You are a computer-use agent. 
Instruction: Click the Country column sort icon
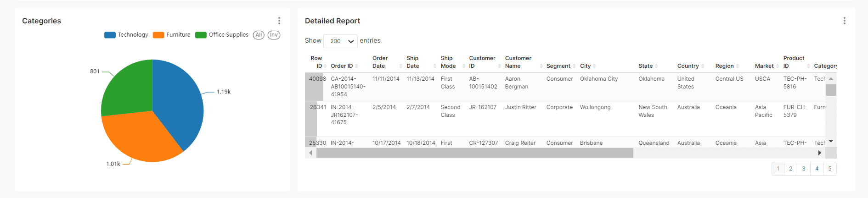tap(703, 66)
